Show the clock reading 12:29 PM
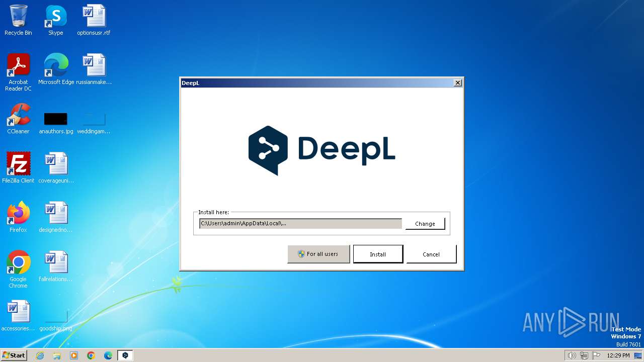This screenshot has height=362, width=644. click(x=618, y=355)
